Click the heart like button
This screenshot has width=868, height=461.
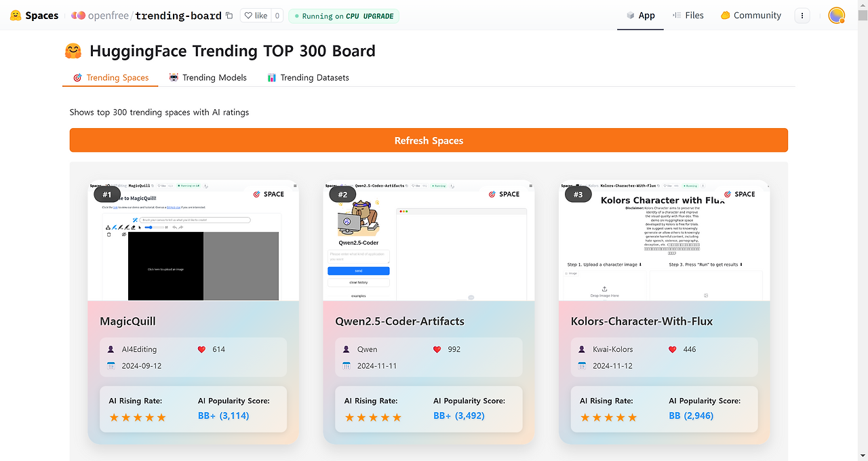click(256, 16)
